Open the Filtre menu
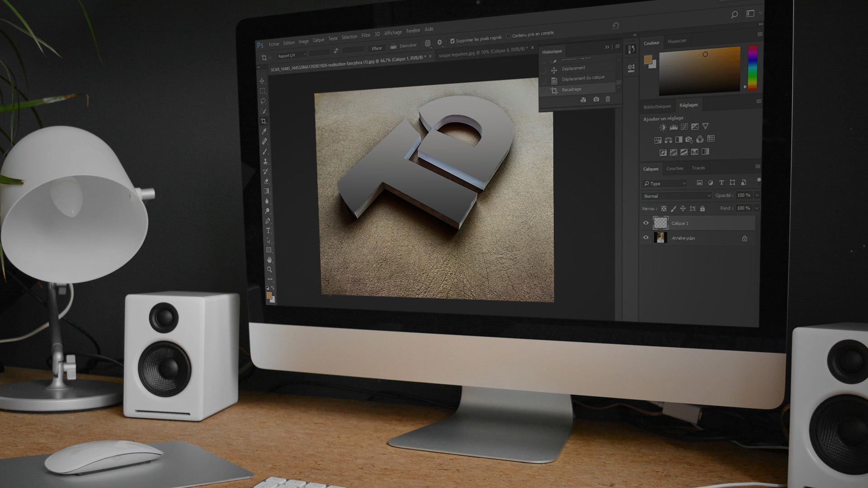Viewport: 868px width, 488px height. pyautogui.click(x=366, y=35)
